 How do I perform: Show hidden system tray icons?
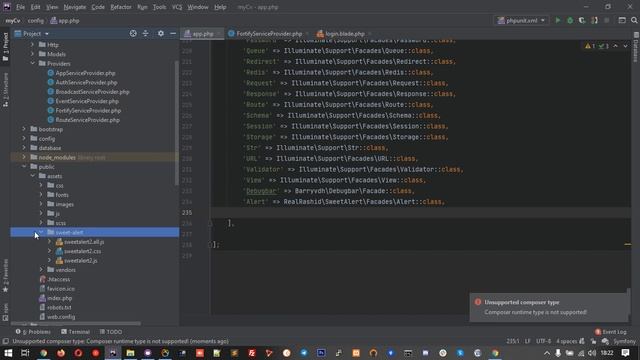547,353
